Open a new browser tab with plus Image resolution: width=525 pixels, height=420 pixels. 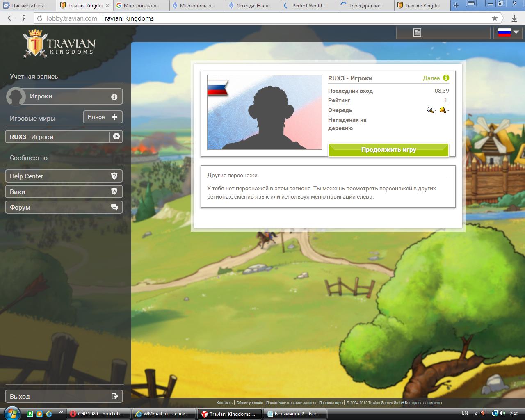[456, 6]
